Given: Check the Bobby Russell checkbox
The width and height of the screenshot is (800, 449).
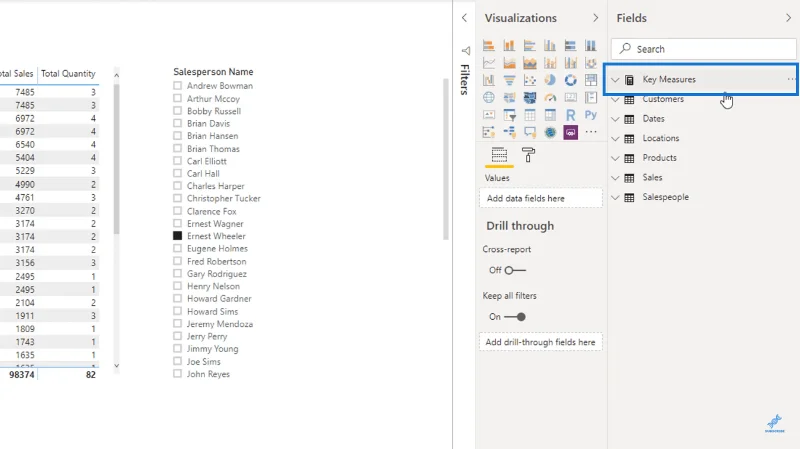Looking at the screenshot, I should [177, 110].
